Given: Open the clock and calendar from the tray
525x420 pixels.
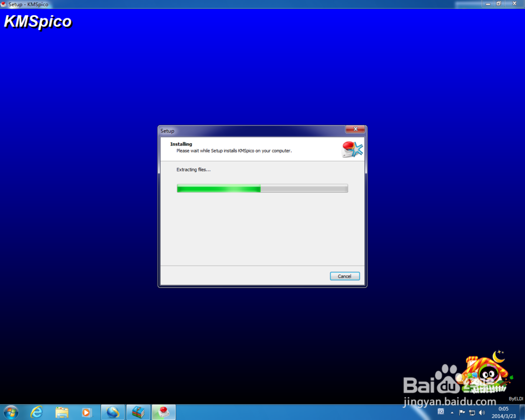Looking at the screenshot, I should pyautogui.click(x=503, y=413).
